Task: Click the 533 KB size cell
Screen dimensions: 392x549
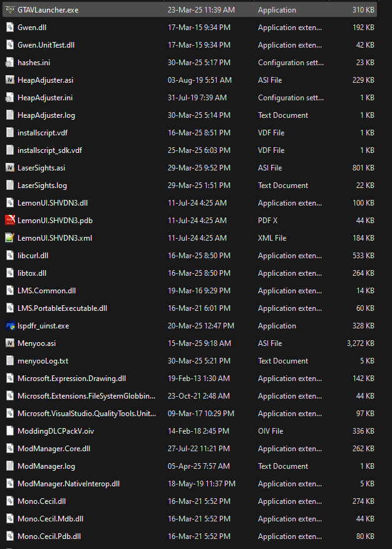Action: 363,255
